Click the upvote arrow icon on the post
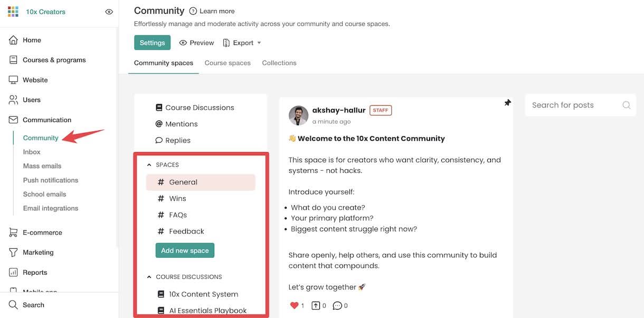 (x=316, y=305)
